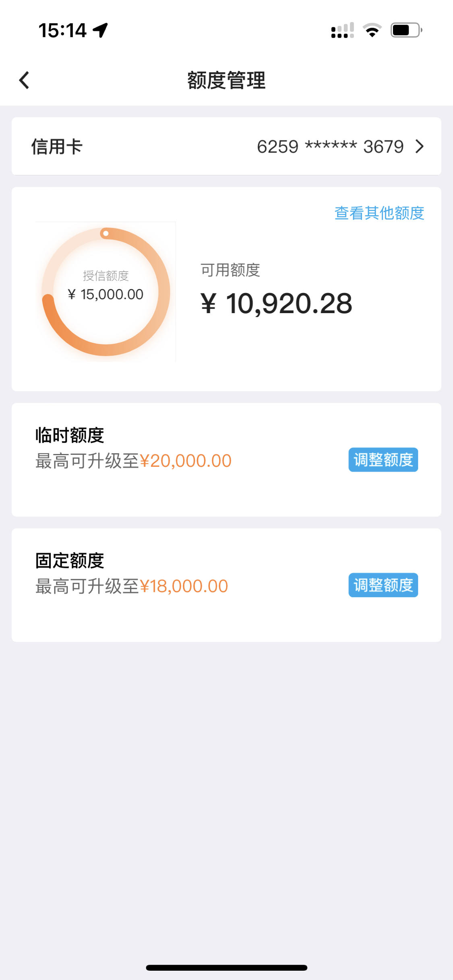Tap the 15:14 clock display

coord(62,31)
